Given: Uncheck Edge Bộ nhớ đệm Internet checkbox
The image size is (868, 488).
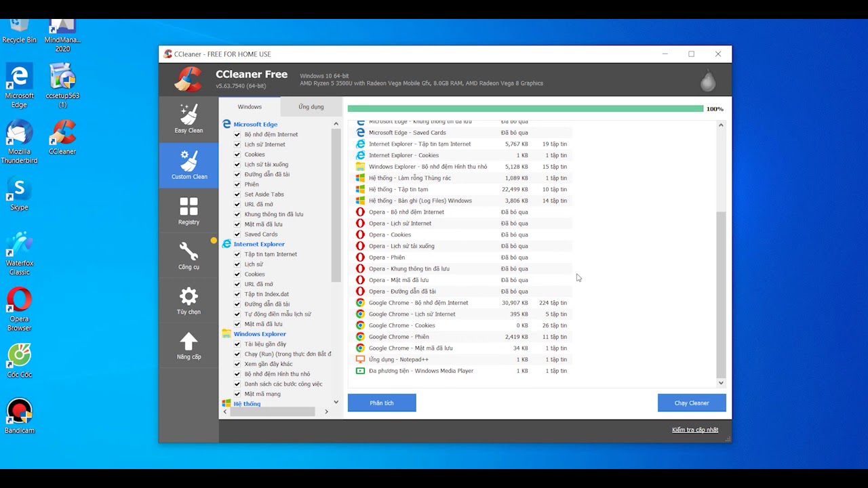Looking at the screenshot, I should pos(237,134).
